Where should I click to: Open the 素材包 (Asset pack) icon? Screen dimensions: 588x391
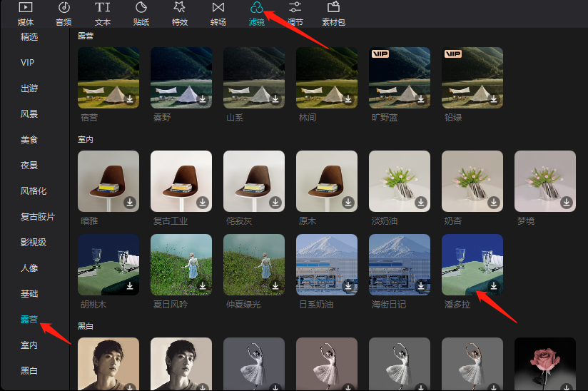(333, 8)
